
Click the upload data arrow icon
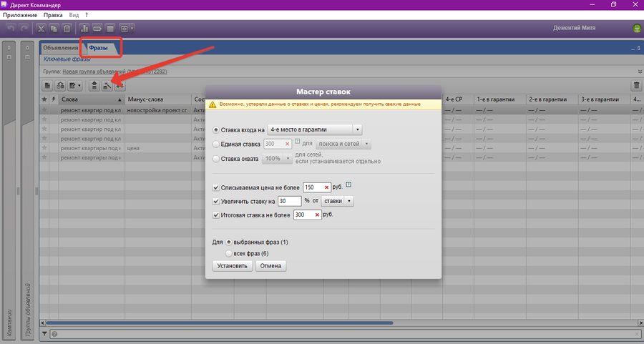[x=94, y=86]
